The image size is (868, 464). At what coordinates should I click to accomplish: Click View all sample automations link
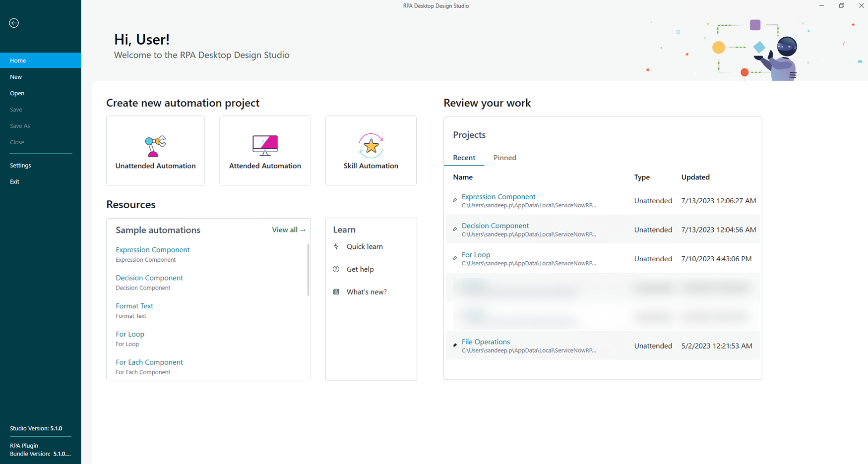289,230
